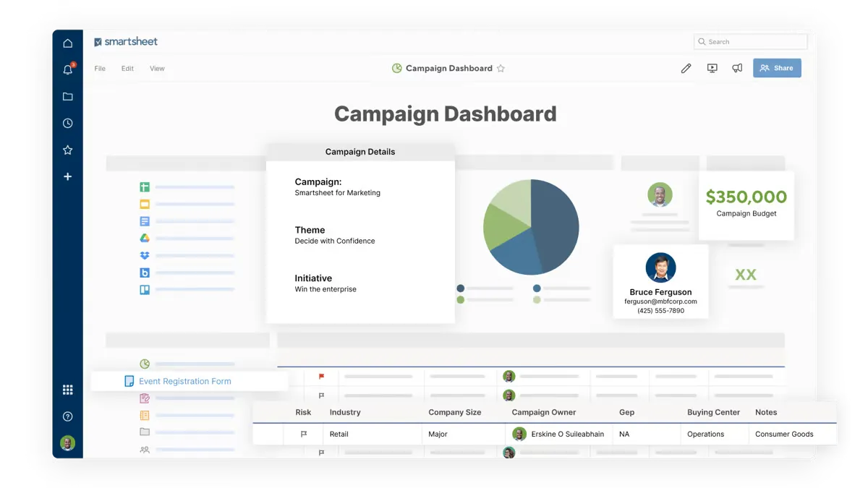Open the Help question mark icon

click(x=67, y=416)
